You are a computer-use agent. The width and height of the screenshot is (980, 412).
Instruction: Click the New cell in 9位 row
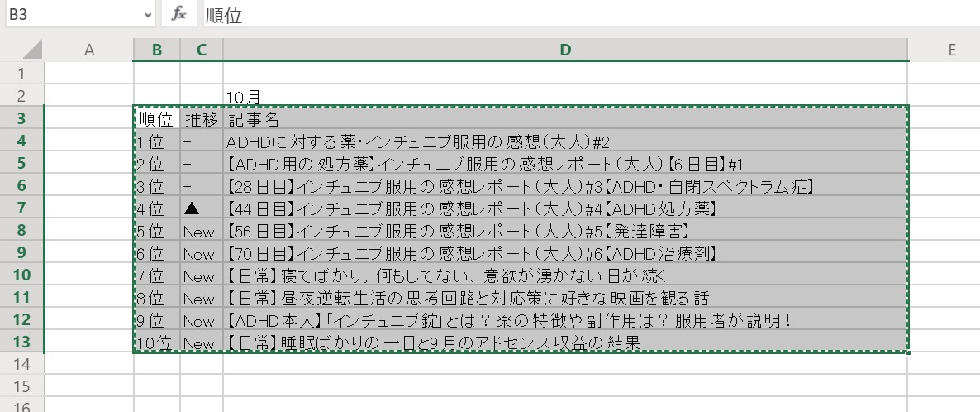(x=202, y=320)
